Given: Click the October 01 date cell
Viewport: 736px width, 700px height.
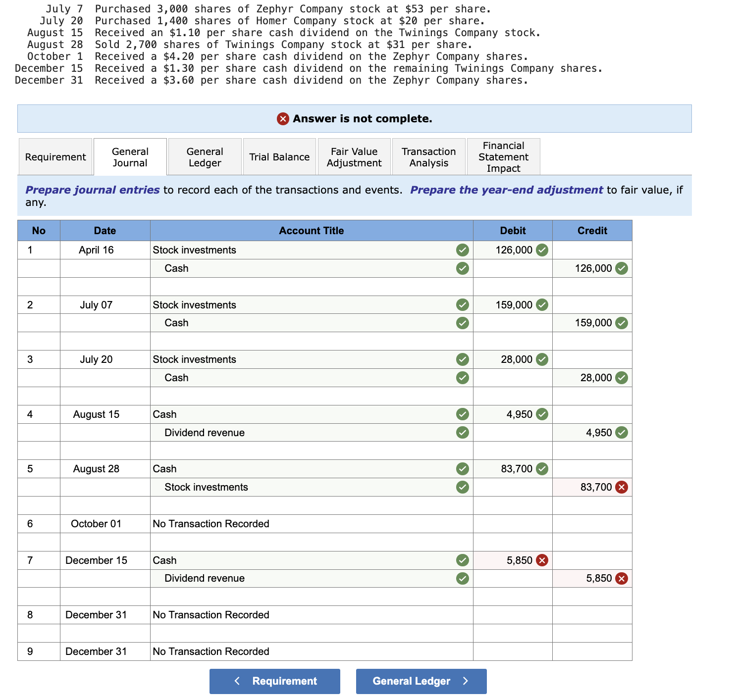Looking at the screenshot, I should pos(105,524).
